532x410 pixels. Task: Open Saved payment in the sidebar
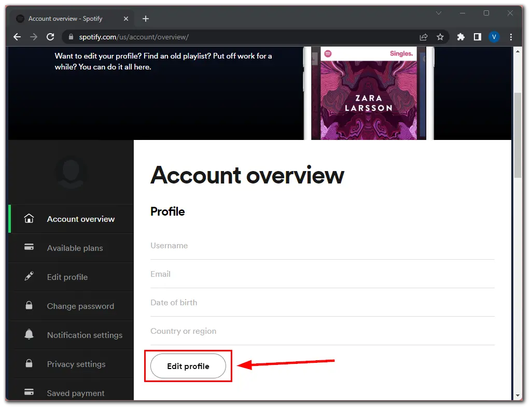point(71,390)
